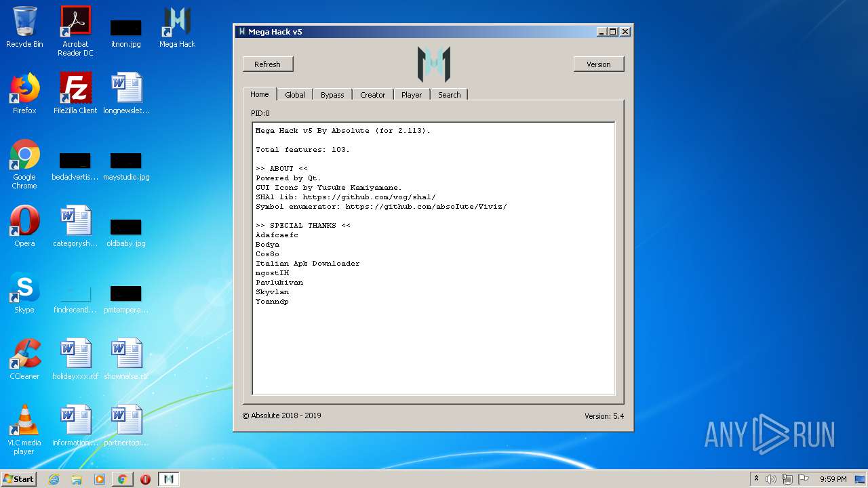Open Internet Explorer in the taskbar
Viewport: 868px width, 488px height.
54,479
